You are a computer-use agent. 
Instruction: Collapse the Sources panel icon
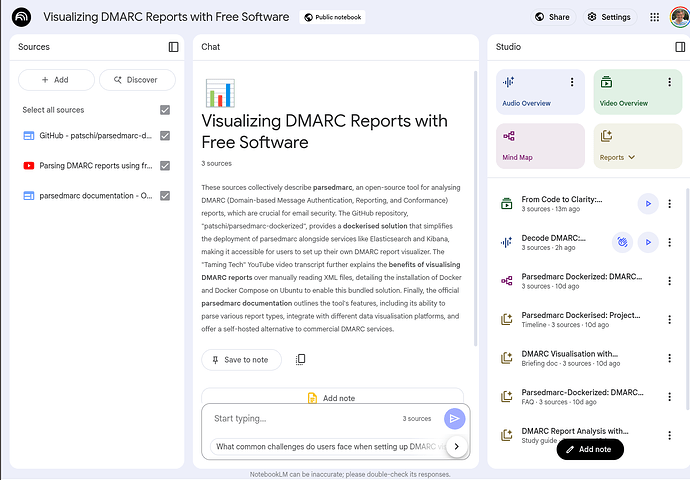(x=173, y=47)
